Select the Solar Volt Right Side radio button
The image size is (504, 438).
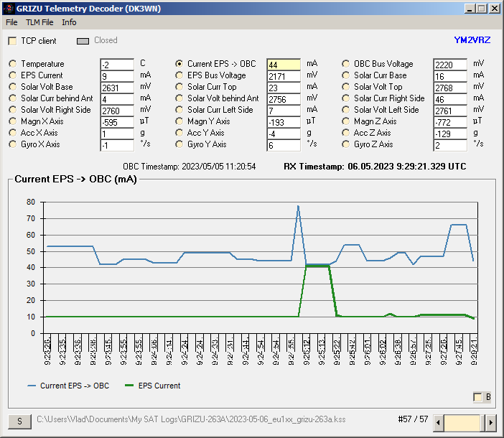[x=12, y=110]
